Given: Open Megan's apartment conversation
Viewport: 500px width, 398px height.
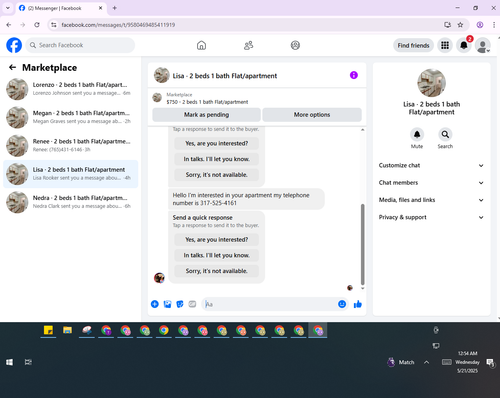Looking at the screenshot, I should [x=71, y=117].
